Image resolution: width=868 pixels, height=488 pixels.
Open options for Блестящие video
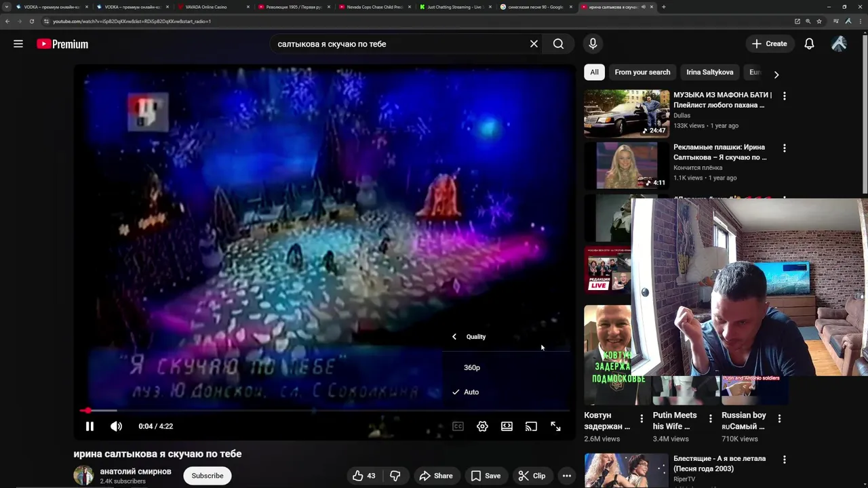tap(784, 460)
